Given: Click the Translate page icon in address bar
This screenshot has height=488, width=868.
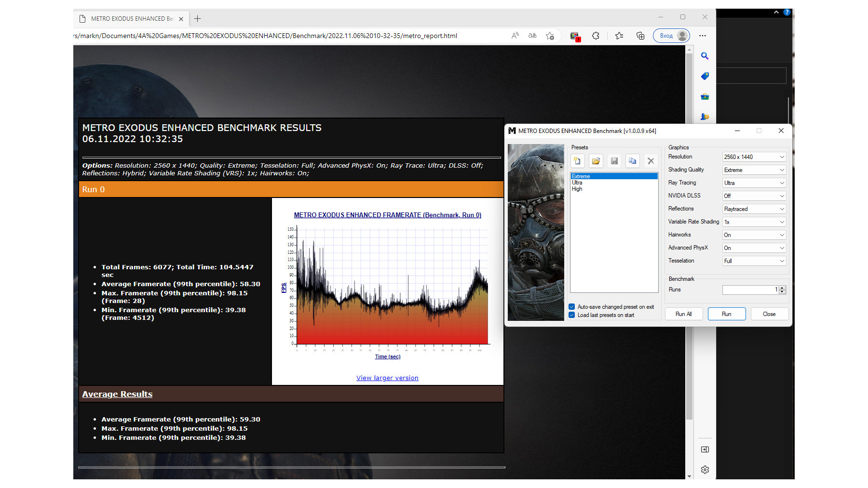Looking at the screenshot, I should (x=532, y=36).
